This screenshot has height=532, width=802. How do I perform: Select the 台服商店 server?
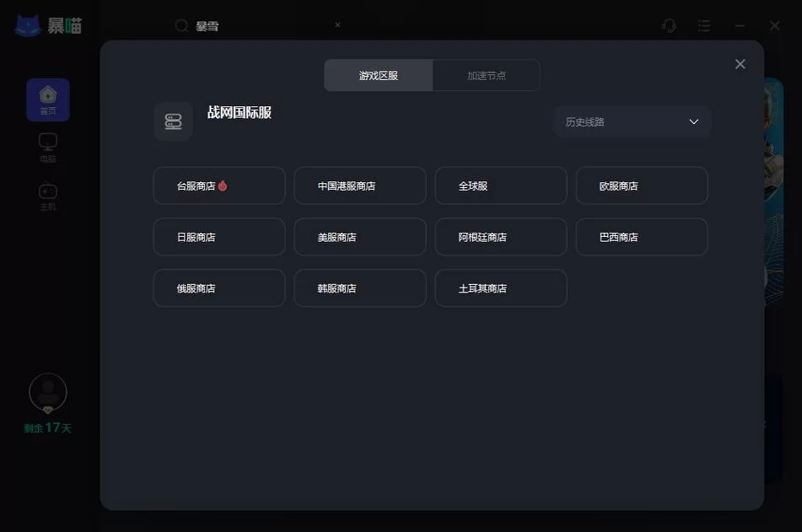[219, 185]
